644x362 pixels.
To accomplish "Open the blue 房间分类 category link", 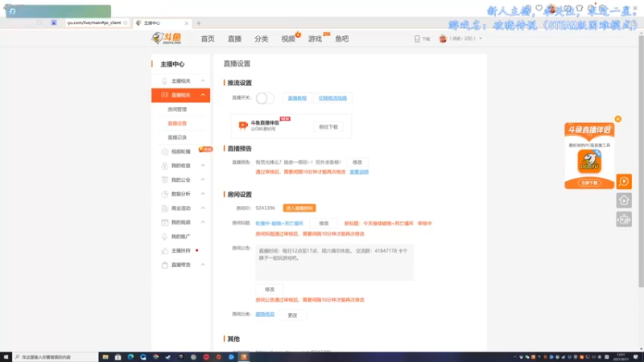I will click(x=265, y=315).
